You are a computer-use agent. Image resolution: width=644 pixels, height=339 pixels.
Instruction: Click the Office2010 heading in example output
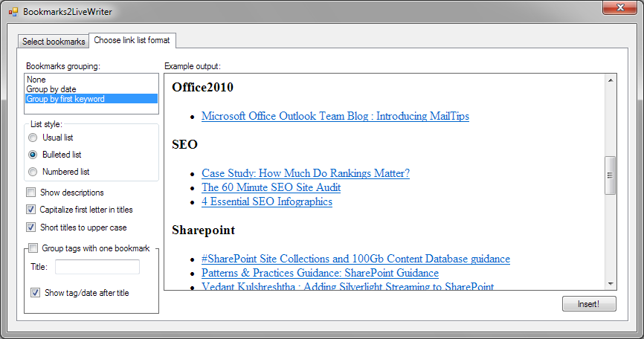click(x=202, y=87)
